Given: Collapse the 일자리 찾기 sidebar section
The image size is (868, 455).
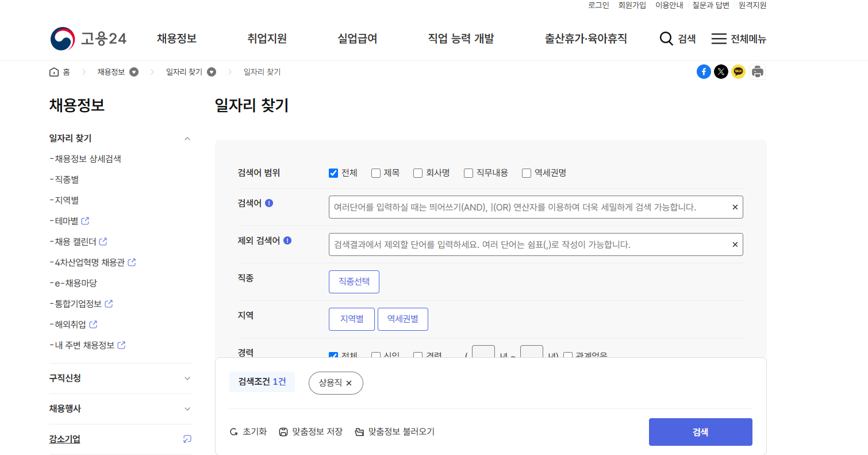Looking at the screenshot, I should 187,138.
